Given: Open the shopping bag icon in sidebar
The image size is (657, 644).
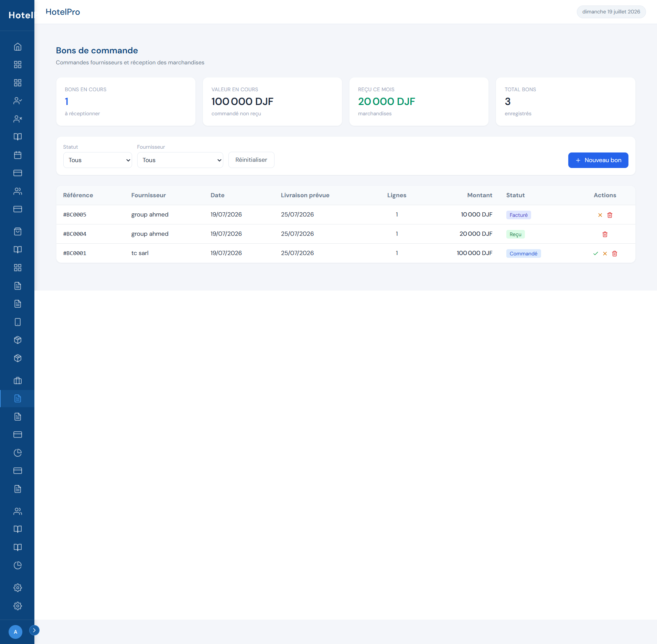Looking at the screenshot, I should 18,232.
